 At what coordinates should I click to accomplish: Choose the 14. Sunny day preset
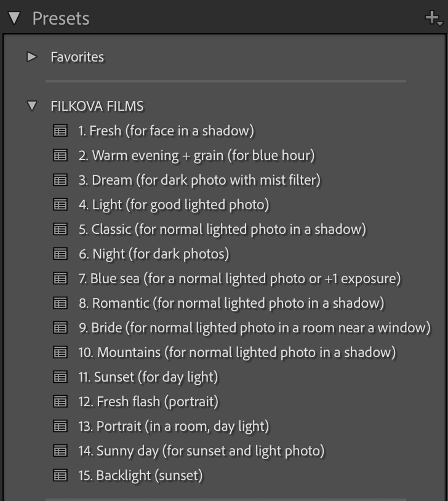tap(201, 451)
